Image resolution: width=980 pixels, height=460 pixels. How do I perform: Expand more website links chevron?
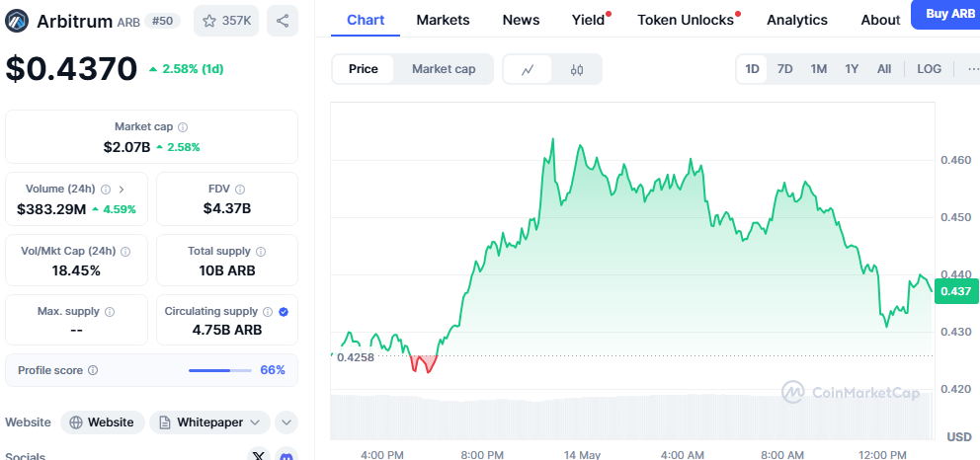pyautogui.click(x=286, y=422)
